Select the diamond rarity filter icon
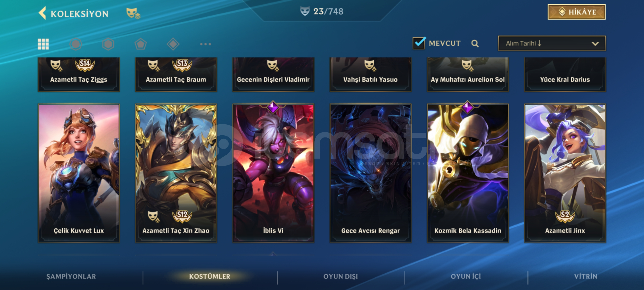The image size is (644, 290). tap(173, 44)
